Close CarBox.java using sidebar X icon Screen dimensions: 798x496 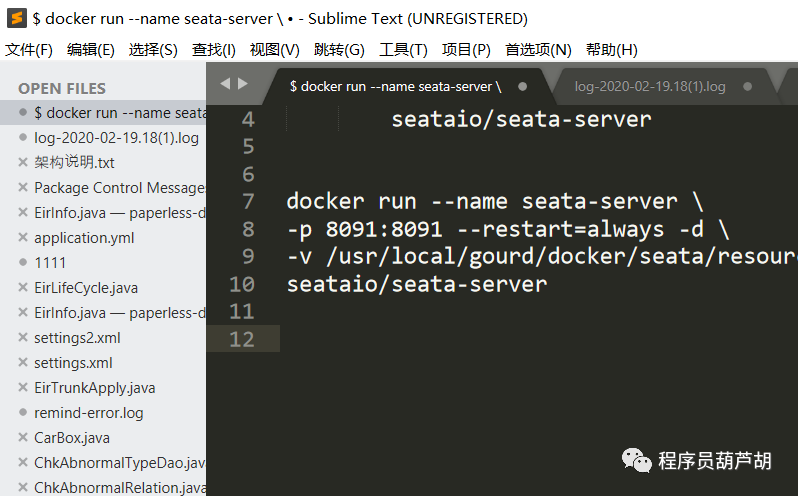(23, 438)
